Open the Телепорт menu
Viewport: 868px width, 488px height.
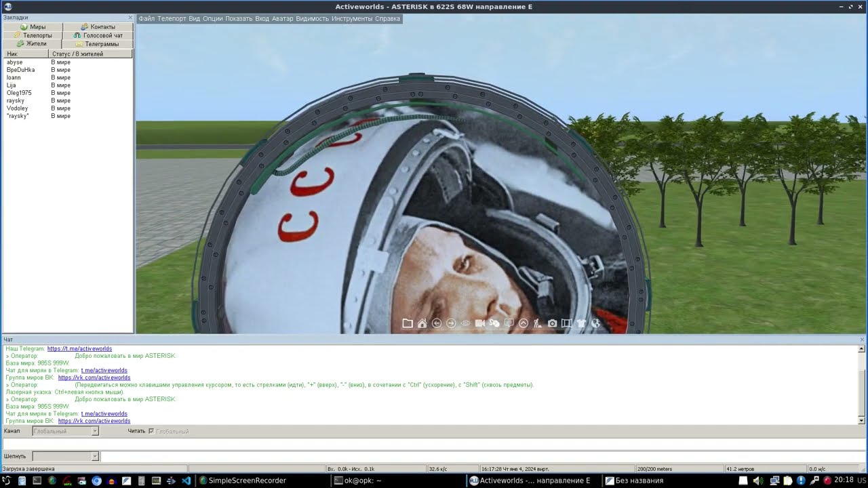coord(172,18)
